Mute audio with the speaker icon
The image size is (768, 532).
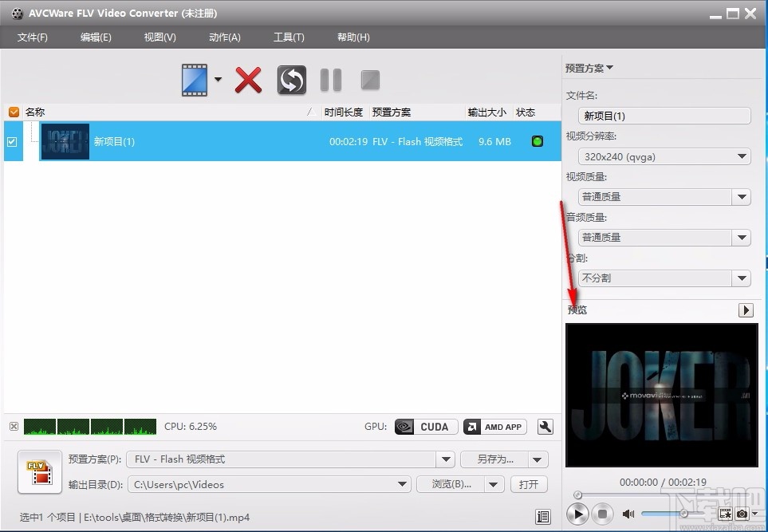(629, 514)
